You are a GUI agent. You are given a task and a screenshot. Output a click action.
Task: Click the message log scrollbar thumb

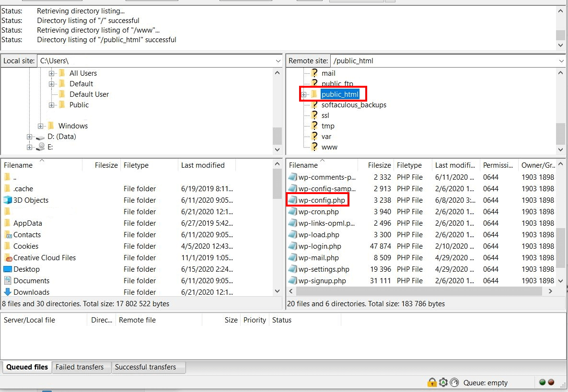[x=560, y=35]
